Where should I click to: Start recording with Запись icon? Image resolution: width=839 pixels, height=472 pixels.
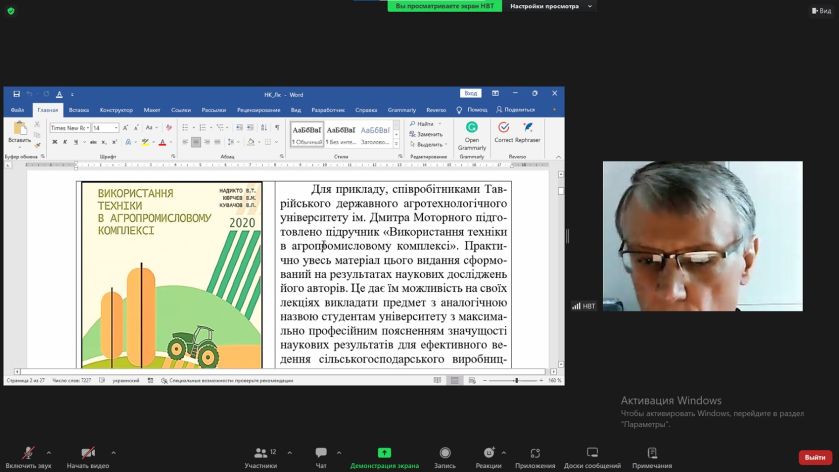click(445, 454)
